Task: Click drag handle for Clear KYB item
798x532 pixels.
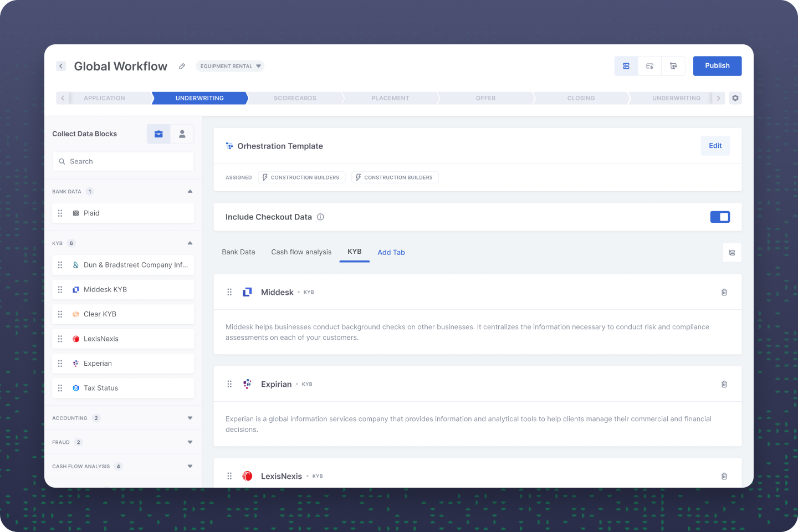Action: pos(60,314)
